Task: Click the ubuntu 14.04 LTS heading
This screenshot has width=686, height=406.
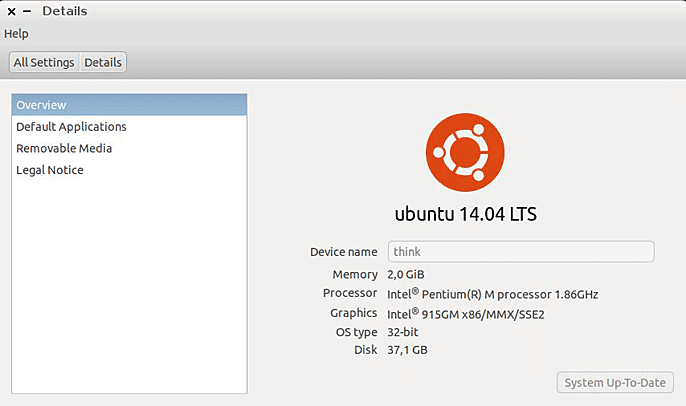Action: [466, 214]
